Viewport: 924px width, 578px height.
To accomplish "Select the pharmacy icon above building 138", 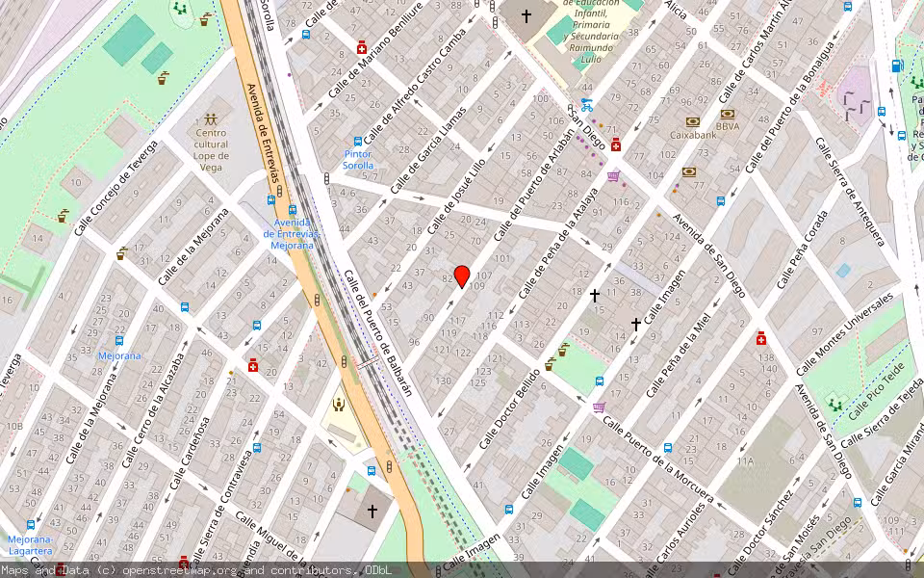I will [760, 339].
